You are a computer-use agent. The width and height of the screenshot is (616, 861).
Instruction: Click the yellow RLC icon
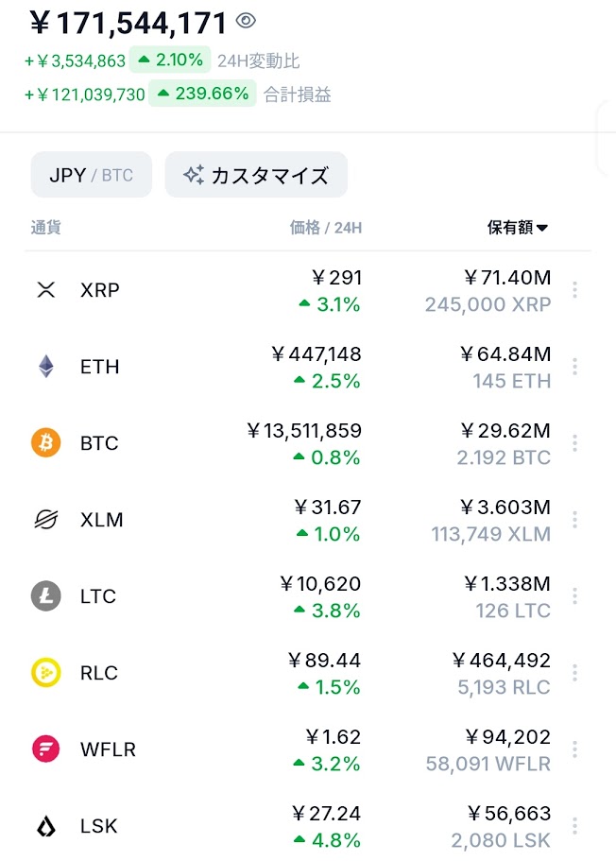(46, 673)
